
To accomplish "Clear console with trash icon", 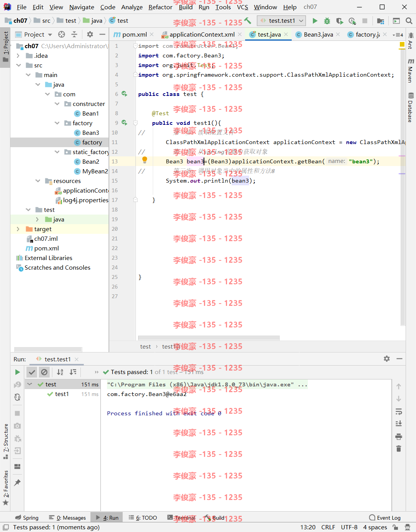I will click(399, 449).
